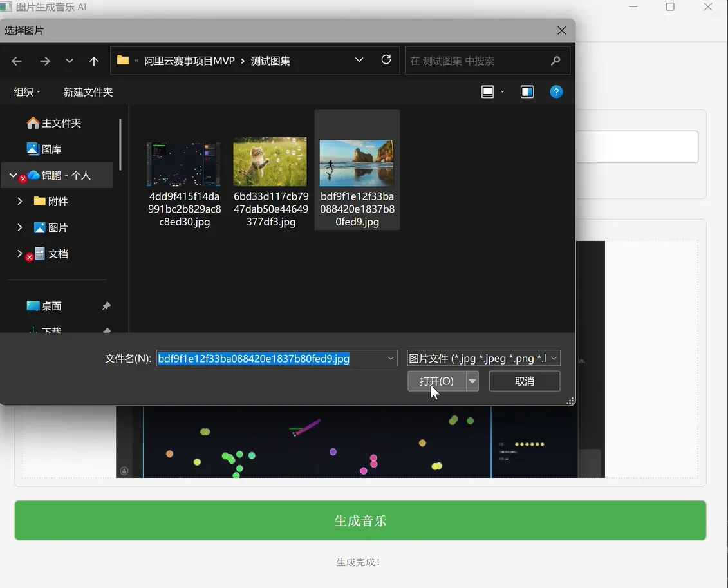Collapse the 锦鹏 - 个人 OneDrive node
The width and height of the screenshot is (728, 588).
13,175
